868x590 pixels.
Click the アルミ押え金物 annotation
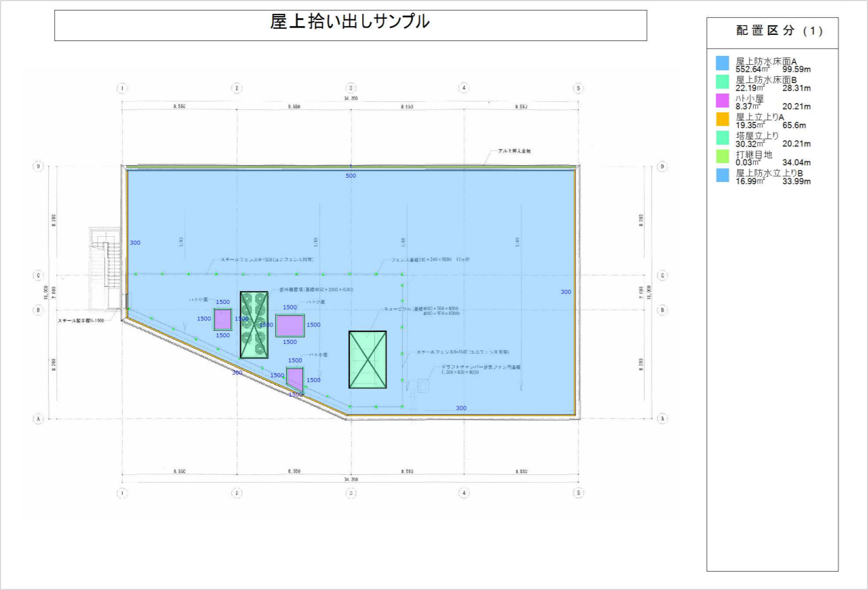(x=514, y=151)
